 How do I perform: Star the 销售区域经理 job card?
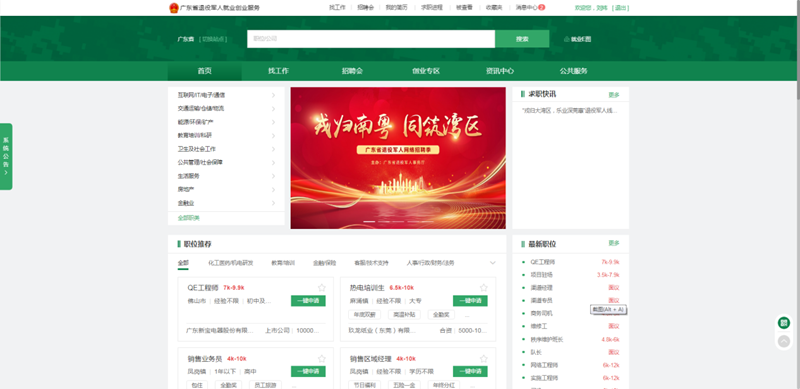[x=484, y=358]
